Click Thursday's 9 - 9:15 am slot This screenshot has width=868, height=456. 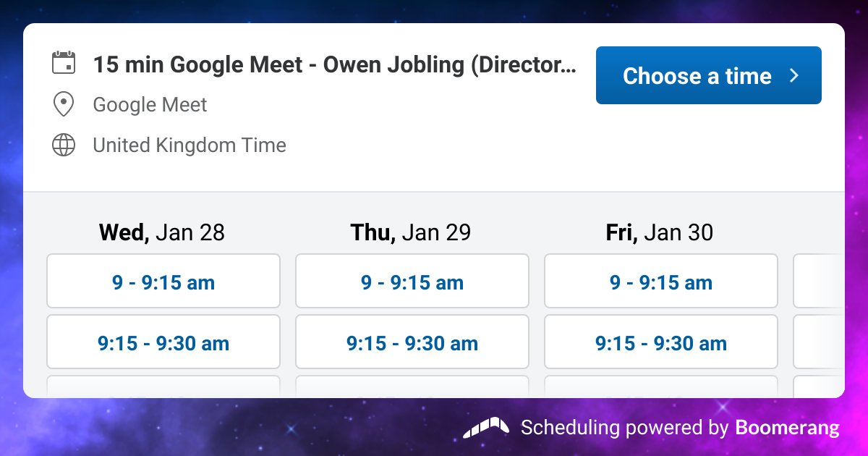(x=412, y=282)
